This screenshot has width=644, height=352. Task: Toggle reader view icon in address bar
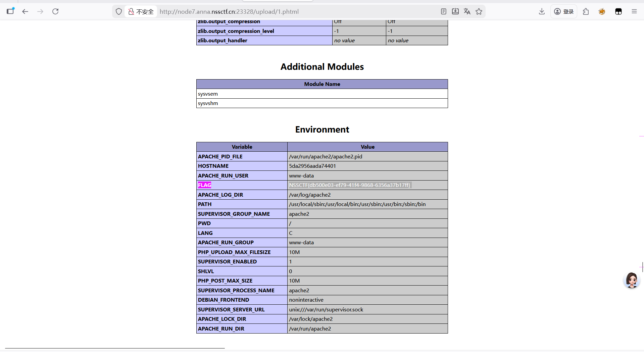443,11
